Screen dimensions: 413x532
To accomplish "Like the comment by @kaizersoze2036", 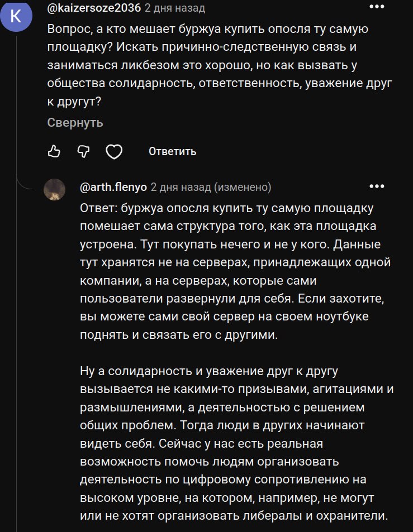I will [54, 151].
